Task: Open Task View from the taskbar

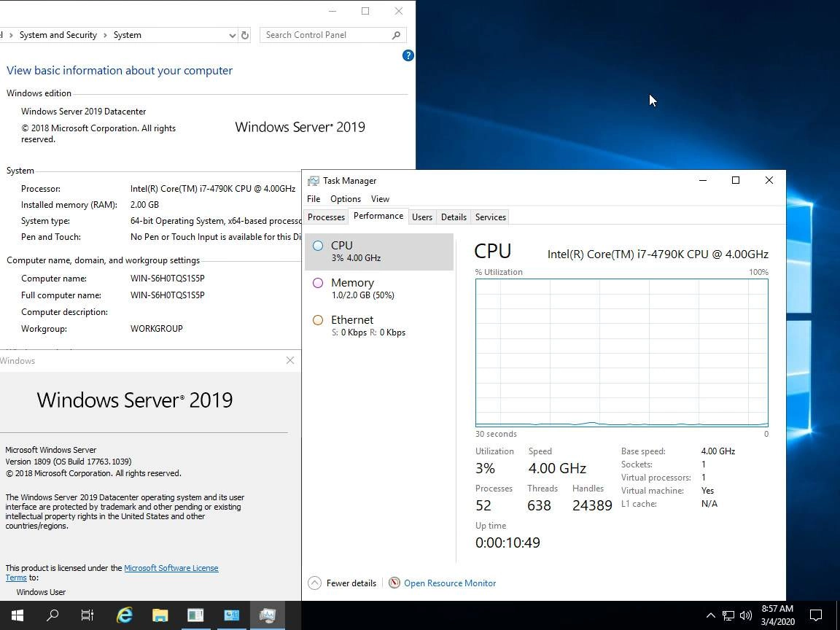Action: tap(87, 615)
